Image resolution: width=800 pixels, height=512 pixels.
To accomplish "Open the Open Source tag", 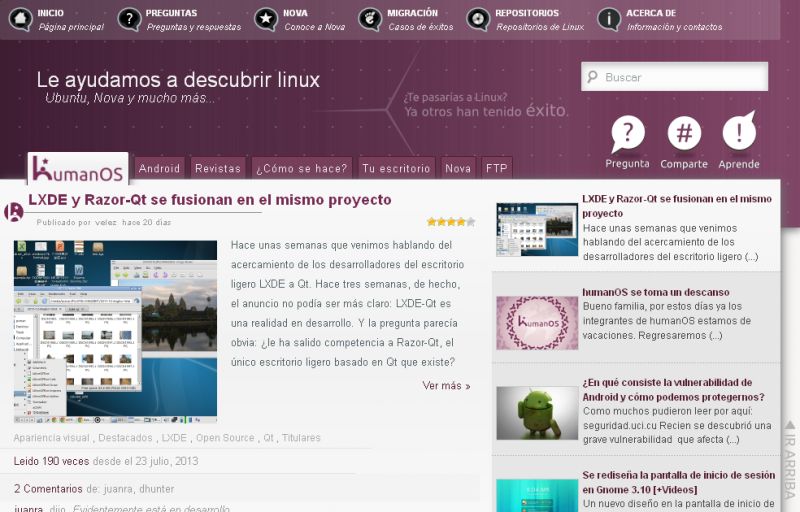I will 225,438.
